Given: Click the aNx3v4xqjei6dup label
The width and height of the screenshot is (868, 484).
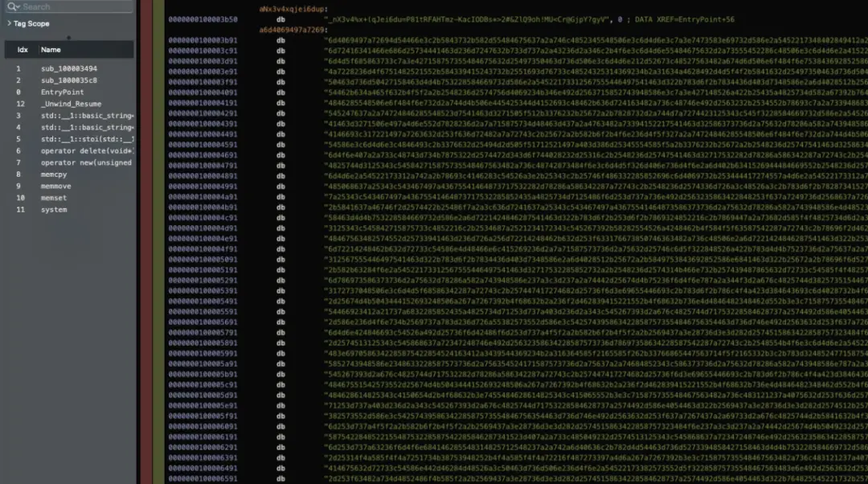Looking at the screenshot, I should tap(293, 9).
